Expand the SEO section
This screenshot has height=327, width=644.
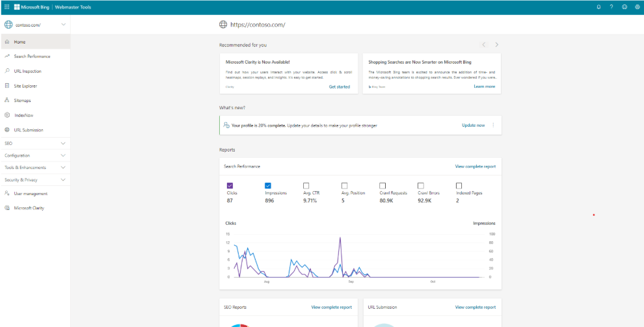coord(35,143)
